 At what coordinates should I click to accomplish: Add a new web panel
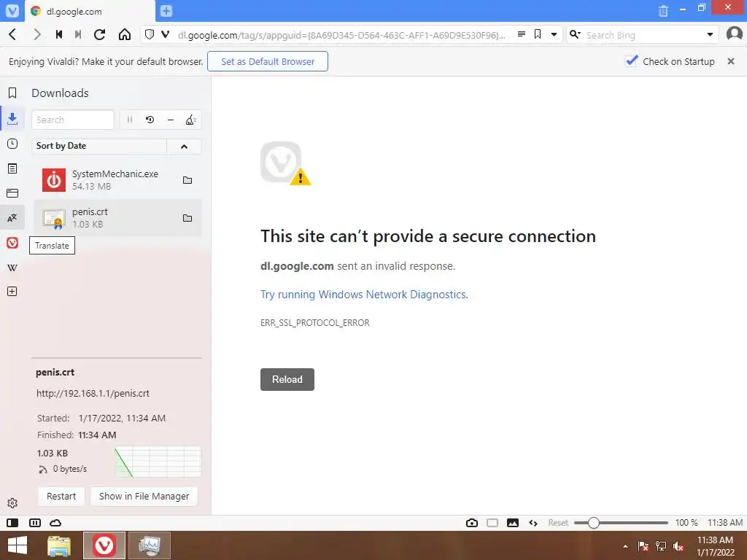point(12,292)
